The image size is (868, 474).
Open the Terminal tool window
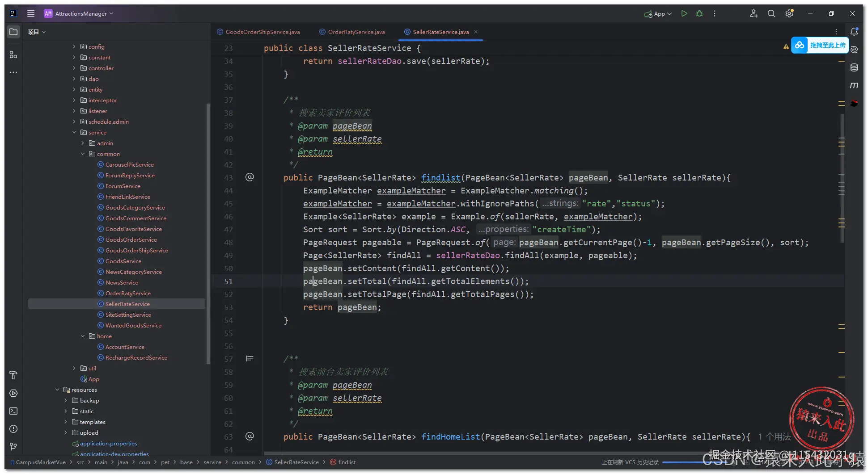[x=13, y=411]
